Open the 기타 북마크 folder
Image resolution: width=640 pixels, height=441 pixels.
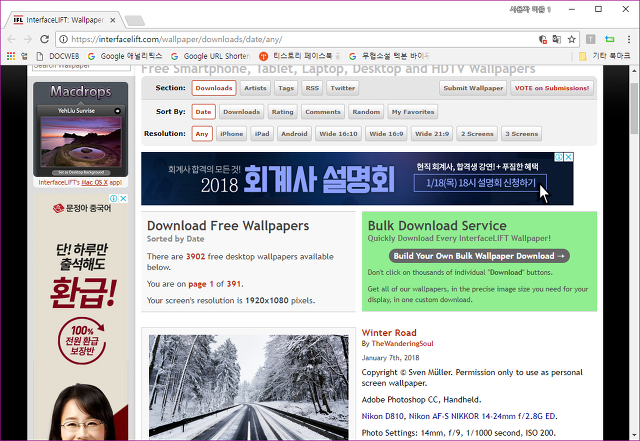604,56
